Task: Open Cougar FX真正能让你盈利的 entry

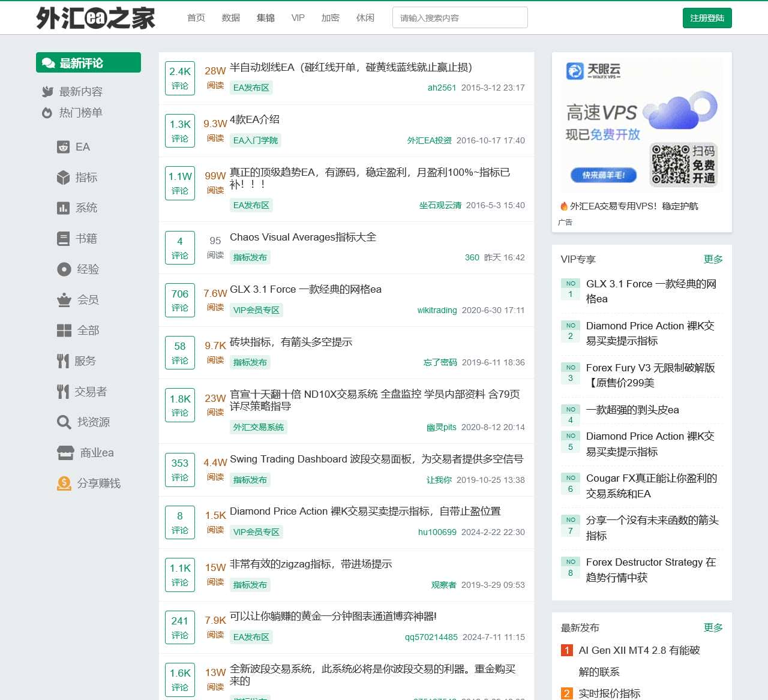Action: pos(652,486)
